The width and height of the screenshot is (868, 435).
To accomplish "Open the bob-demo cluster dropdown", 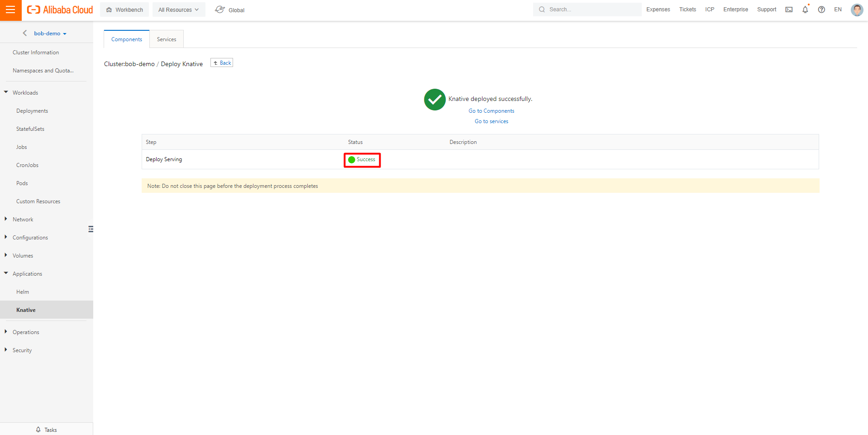I will (50, 33).
